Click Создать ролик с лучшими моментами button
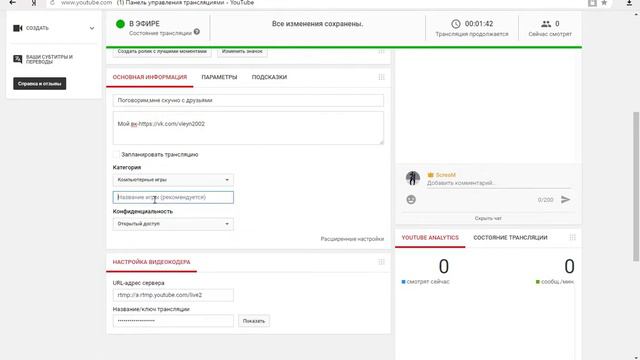Image resolution: width=640 pixels, height=360 pixels. coord(162,52)
